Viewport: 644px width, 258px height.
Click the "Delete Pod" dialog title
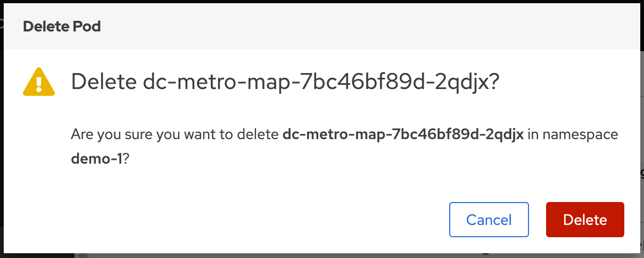[x=62, y=26]
